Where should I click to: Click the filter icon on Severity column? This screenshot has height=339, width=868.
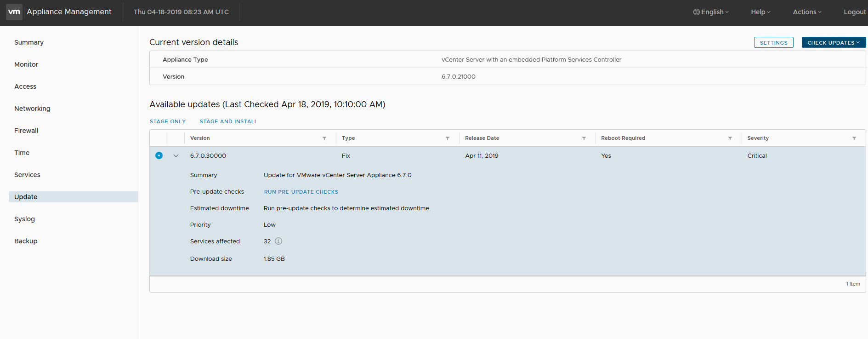click(854, 138)
